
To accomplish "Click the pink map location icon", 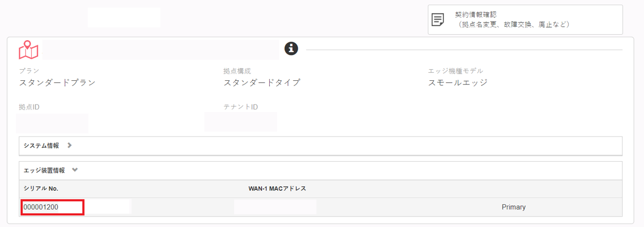I will [29, 50].
